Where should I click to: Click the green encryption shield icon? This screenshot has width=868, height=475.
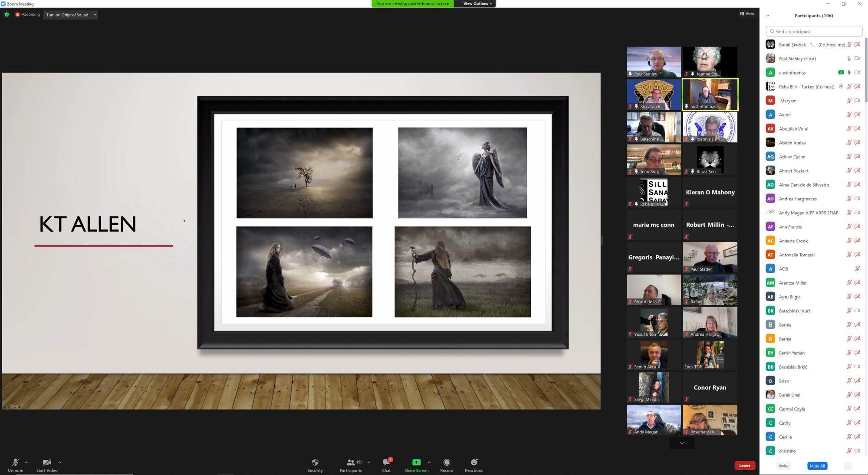(x=7, y=15)
